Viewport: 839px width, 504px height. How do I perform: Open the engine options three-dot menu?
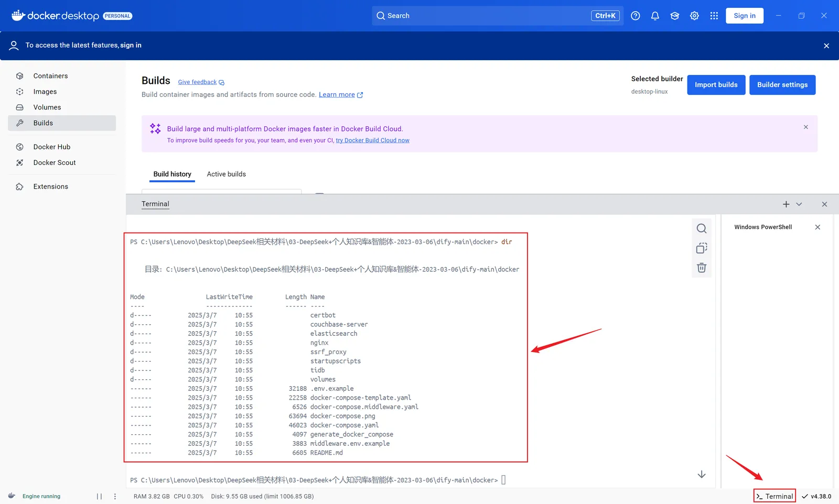tap(115, 497)
